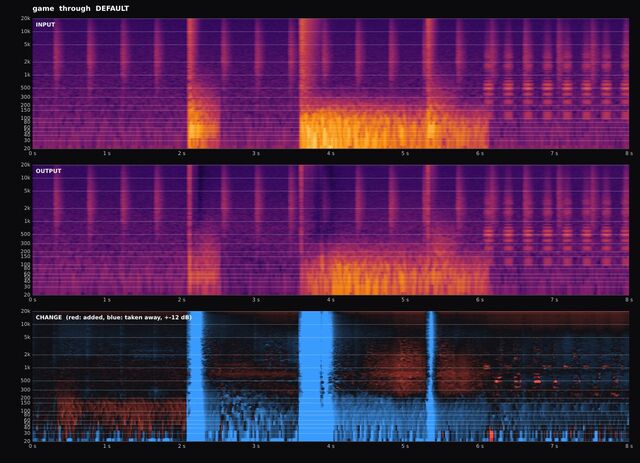Viewport: 640px width, 463px height.
Task: Click the 5 s time tick below the CHANGE panel
Action: [x=405, y=446]
